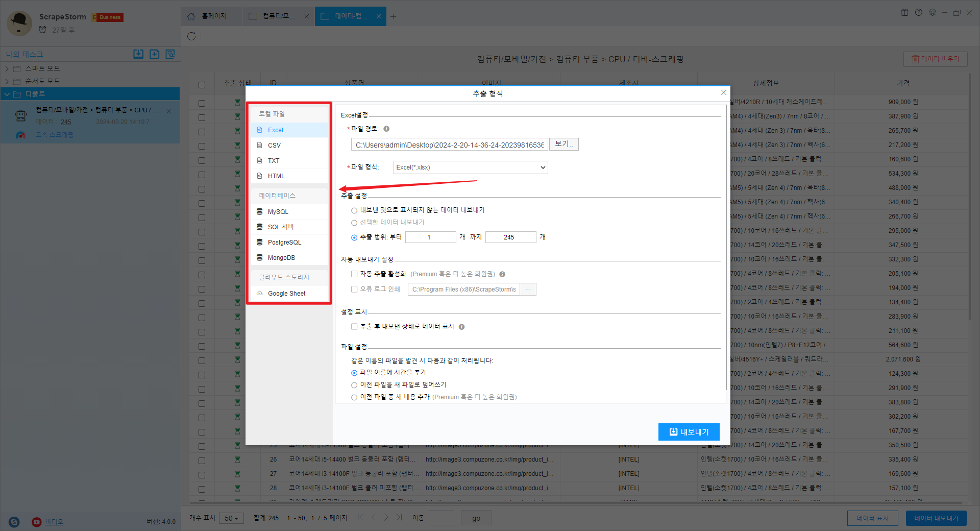
Task: Go to the next page arrow icon
Action: 386,518
